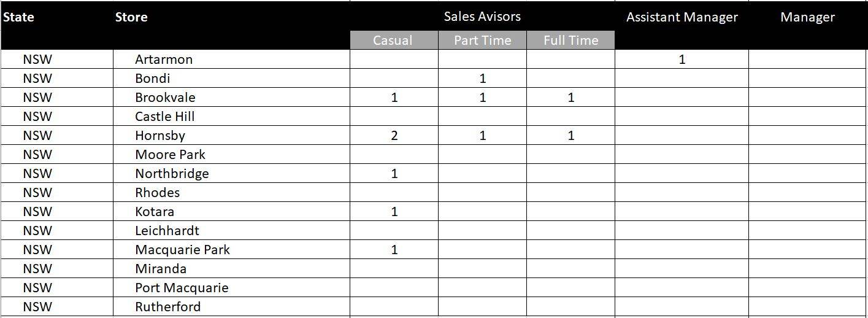Select the Full Time sub-header cell
This screenshot has width=868, height=318.
570,41
